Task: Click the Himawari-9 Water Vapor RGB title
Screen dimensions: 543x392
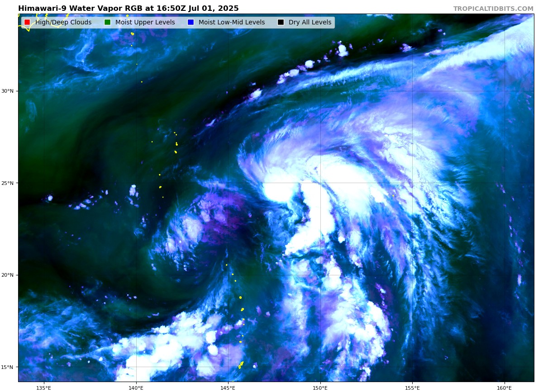Action: click(x=129, y=9)
